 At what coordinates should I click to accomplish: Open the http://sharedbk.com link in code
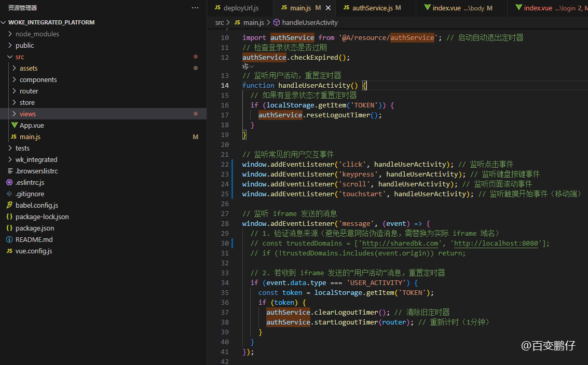click(400, 243)
